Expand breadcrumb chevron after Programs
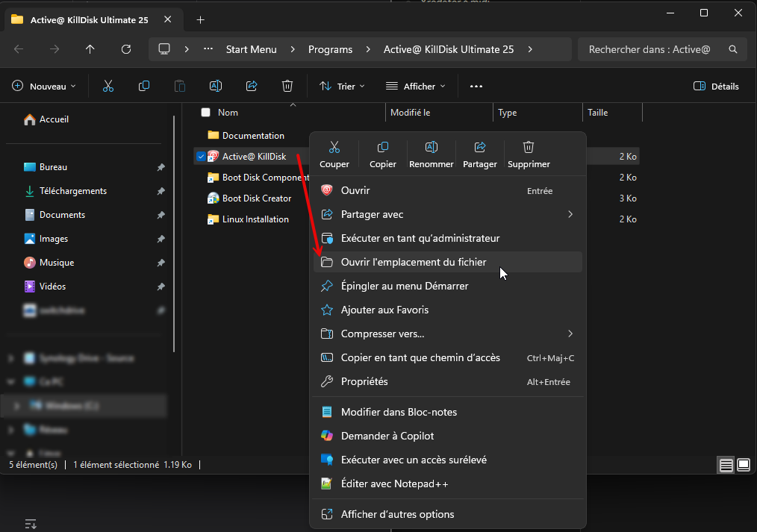Image resolution: width=757 pixels, height=532 pixels. pos(368,49)
